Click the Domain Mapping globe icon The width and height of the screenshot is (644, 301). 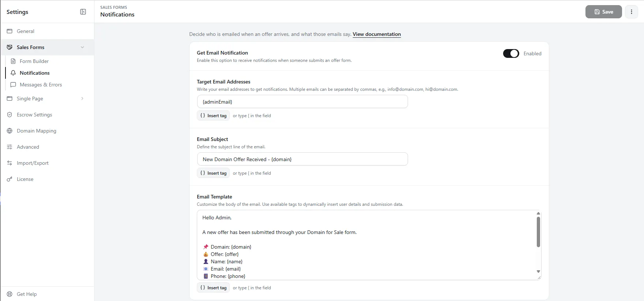[10, 131]
